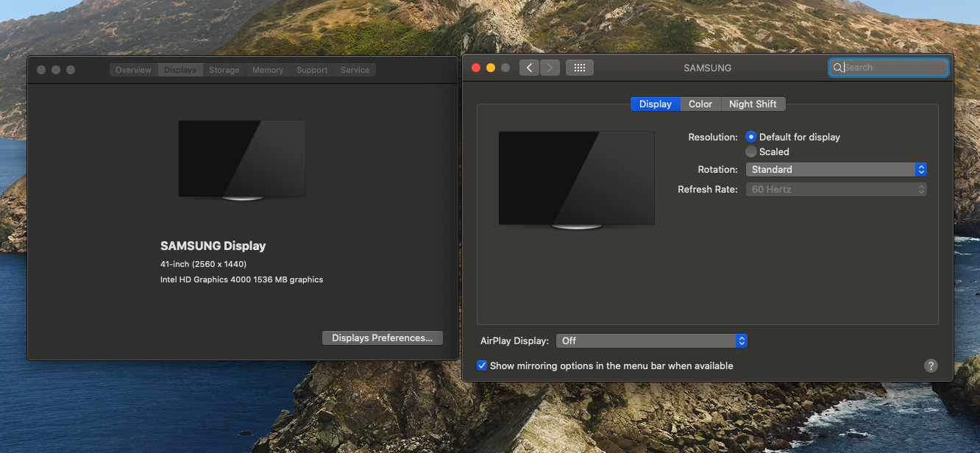
Task: Open Service tab in About This Mac
Action: click(355, 70)
